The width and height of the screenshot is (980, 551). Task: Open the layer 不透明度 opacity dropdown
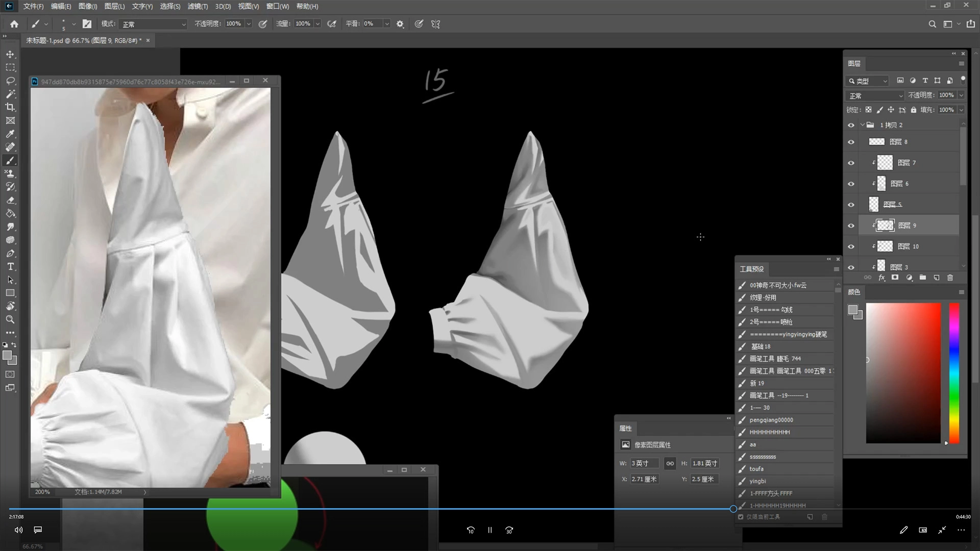961,95
